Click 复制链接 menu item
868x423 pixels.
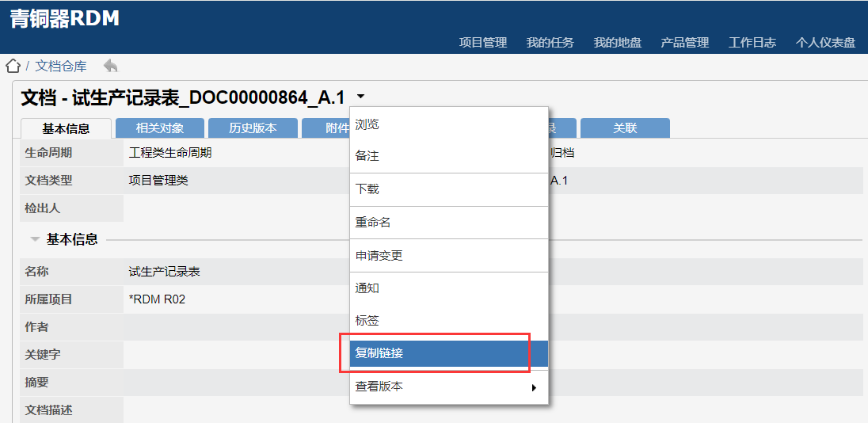click(449, 353)
